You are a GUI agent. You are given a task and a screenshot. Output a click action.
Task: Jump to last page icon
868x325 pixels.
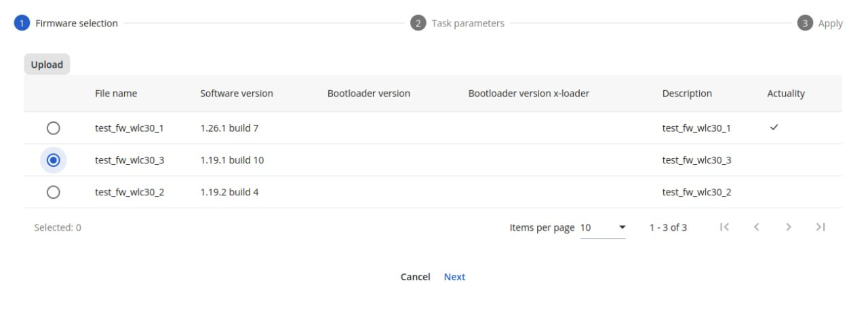821,227
